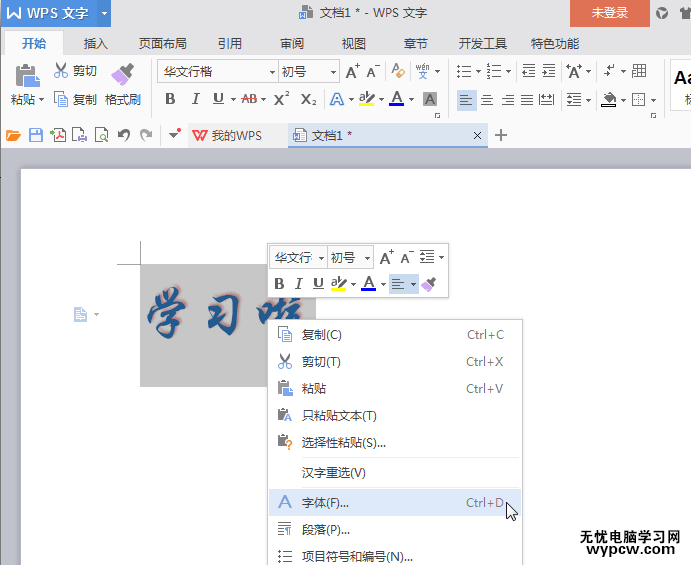Select 只粘贴文本(T) in context menu
The height and width of the screenshot is (565, 691).
click(x=395, y=416)
